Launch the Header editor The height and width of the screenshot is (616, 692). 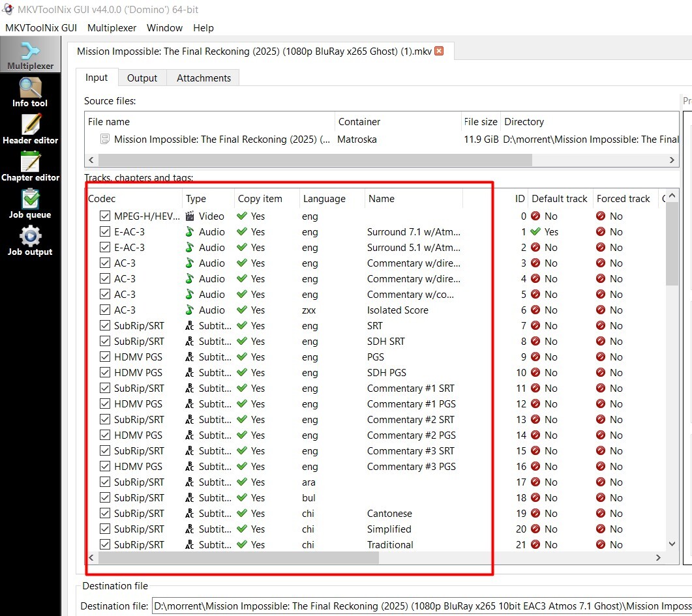(x=30, y=129)
